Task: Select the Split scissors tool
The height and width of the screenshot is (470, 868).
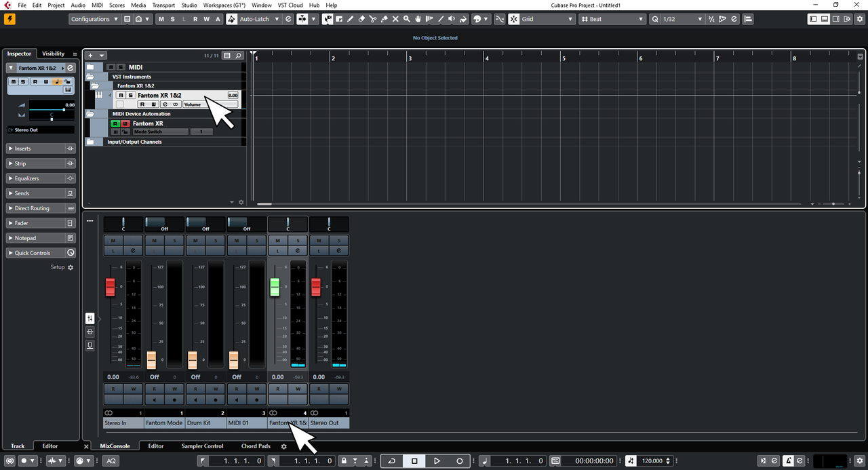Action: (x=372, y=19)
